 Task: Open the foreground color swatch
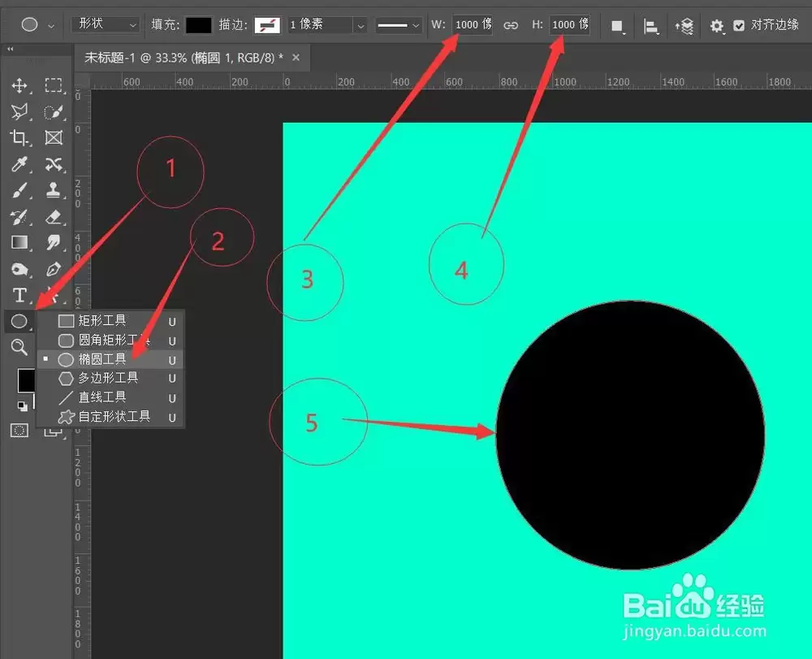pyautogui.click(x=26, y=381)
